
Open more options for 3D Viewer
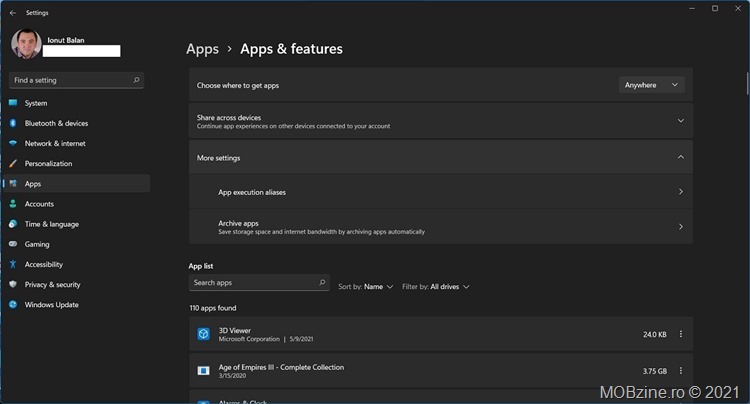[x=681, y=334]
